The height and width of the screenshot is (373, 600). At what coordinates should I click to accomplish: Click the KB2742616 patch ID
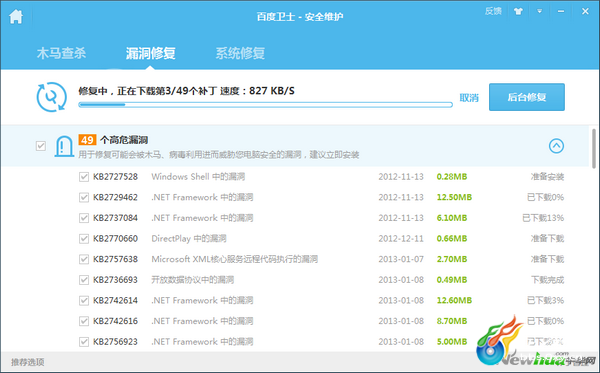pos(115,321)
